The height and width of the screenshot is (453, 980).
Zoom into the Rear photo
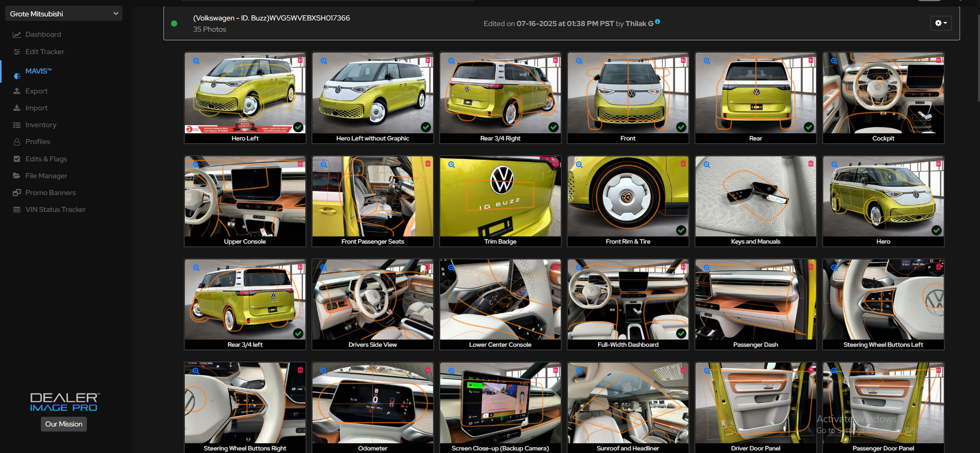point(707,61)
